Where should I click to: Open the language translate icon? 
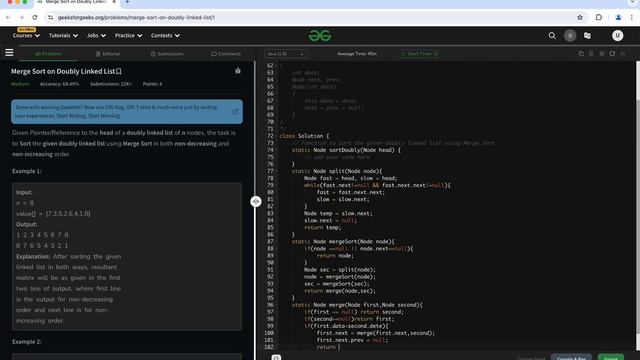tap(587, 36)
